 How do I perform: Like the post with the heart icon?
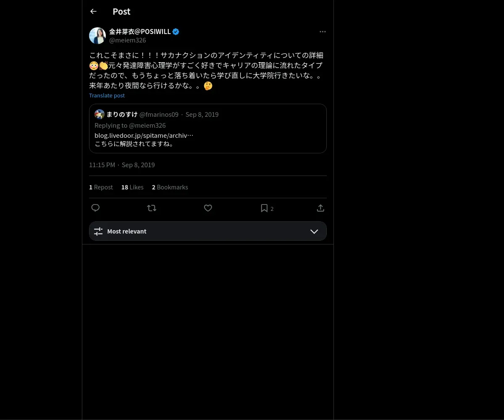[x=208, y=208]
